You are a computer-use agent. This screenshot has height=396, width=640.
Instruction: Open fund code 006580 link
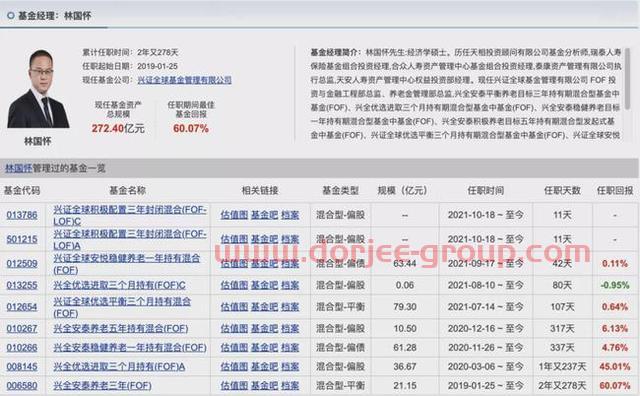[22, 385]
